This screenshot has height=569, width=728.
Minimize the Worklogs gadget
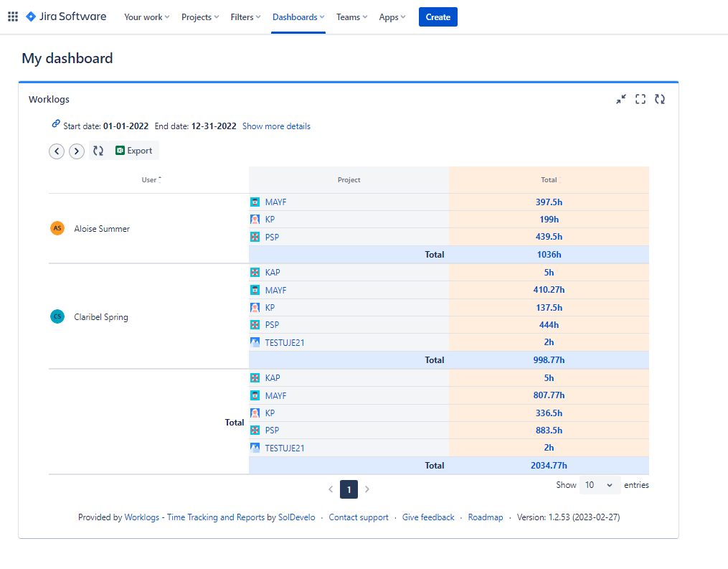(x=621, y=100)
